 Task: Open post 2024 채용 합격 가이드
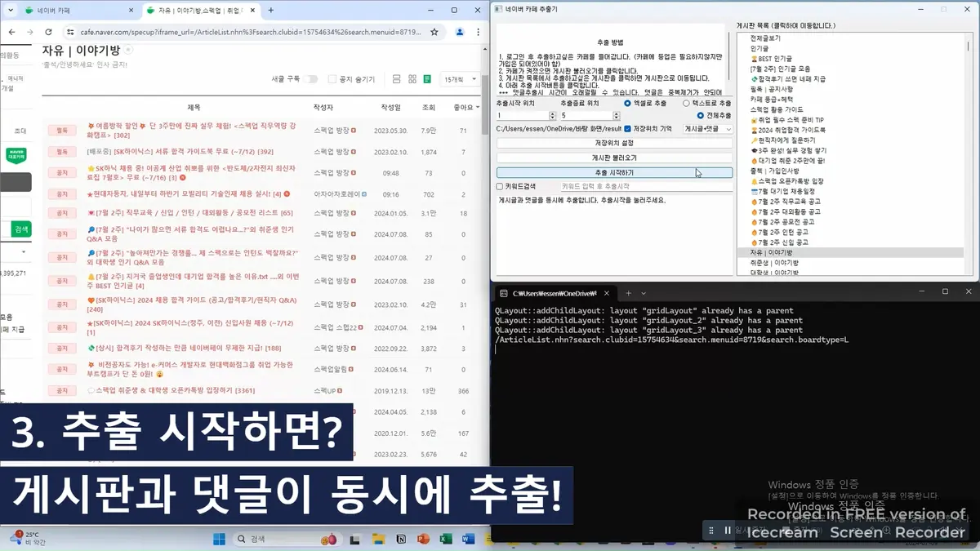pos(192,304)
